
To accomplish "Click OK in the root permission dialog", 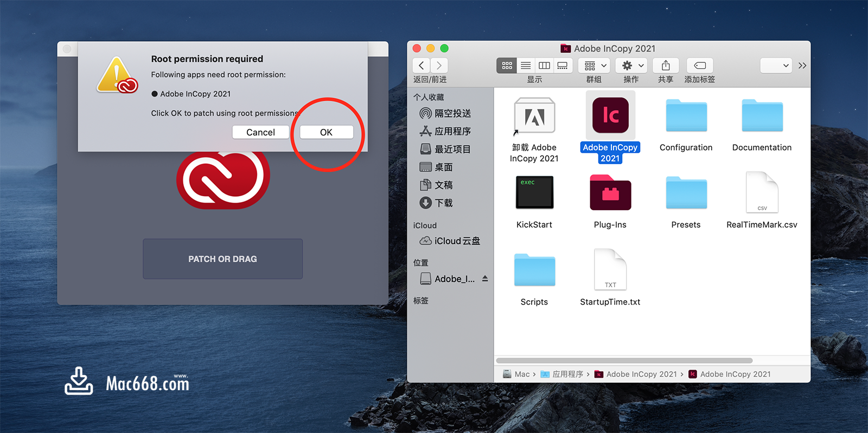I will (327, 132).
